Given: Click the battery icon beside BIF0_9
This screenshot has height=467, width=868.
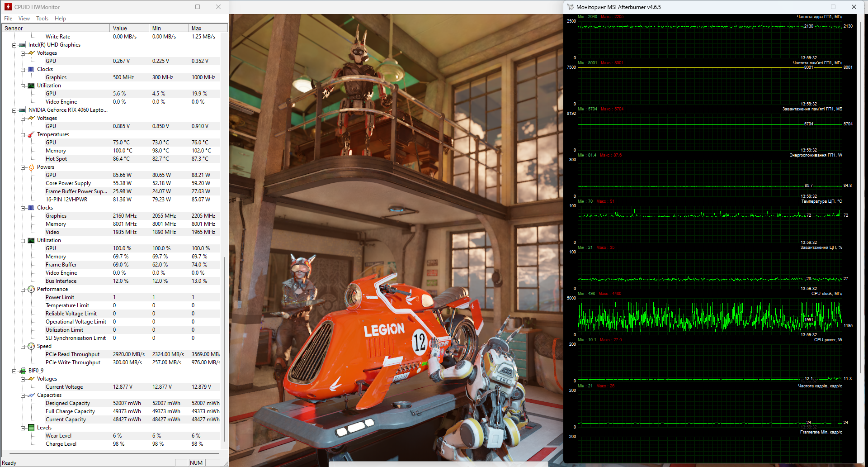Looking at the screenshot, I should tap(23, 371).
